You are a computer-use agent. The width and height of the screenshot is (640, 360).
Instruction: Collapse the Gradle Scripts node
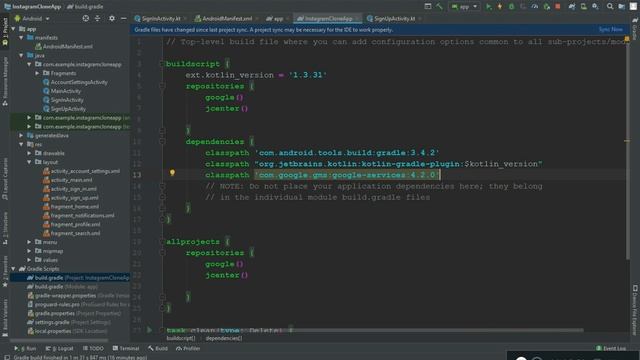click(x=13, y=269)
